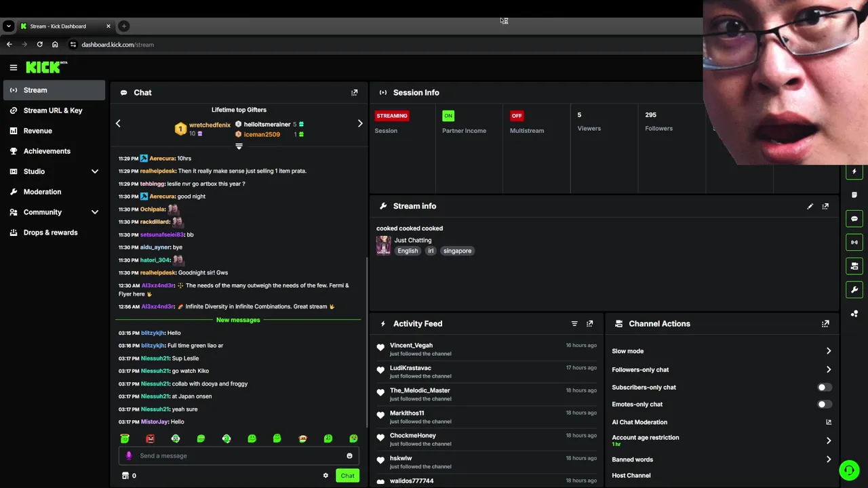868x488 pixels.
Task: Open AI Chat Moderation external link icon
Action: point(829,422)
